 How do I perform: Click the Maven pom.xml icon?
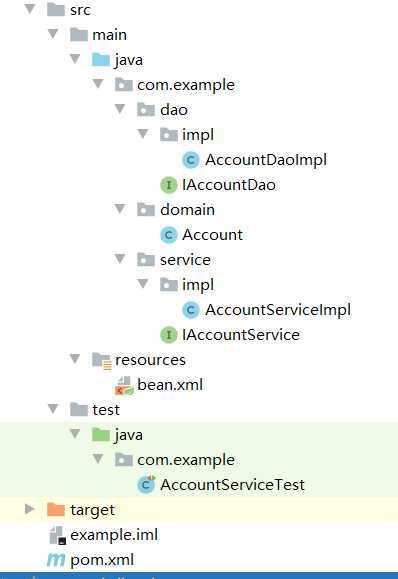coord(56,560)
